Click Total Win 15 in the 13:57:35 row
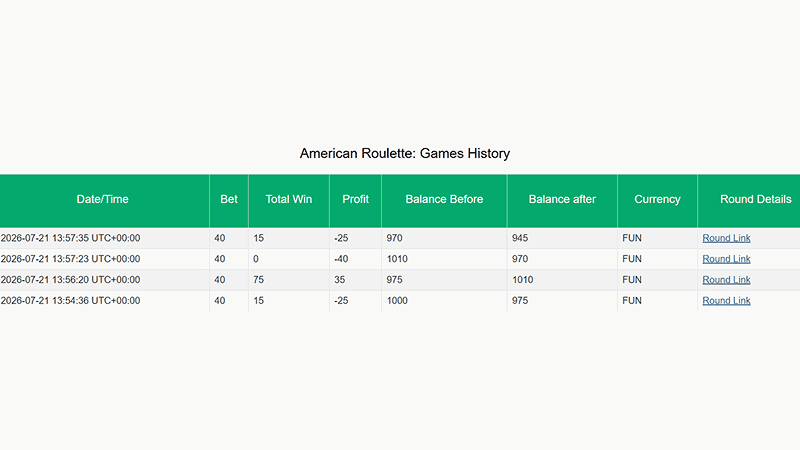The height and width of the screenshot is (450, 800). 259,238
